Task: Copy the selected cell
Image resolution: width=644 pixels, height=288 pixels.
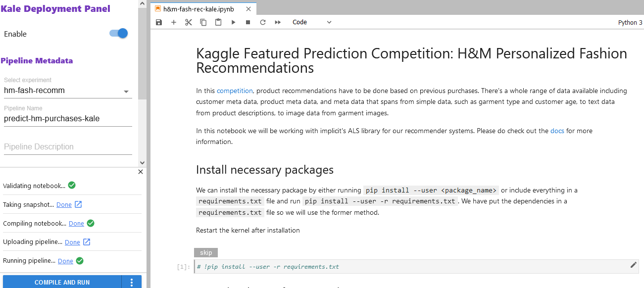Action: pos(203,22)
